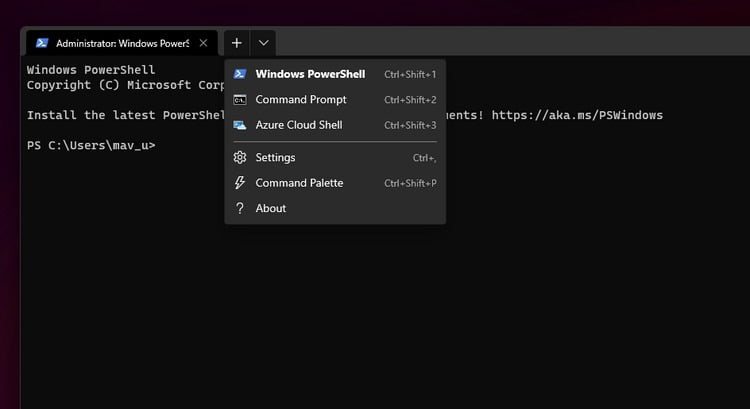Image resolution: width=750 pixels, height=409 pixels.
Task: Open the Settings text entry
Action: coord(275,158)
